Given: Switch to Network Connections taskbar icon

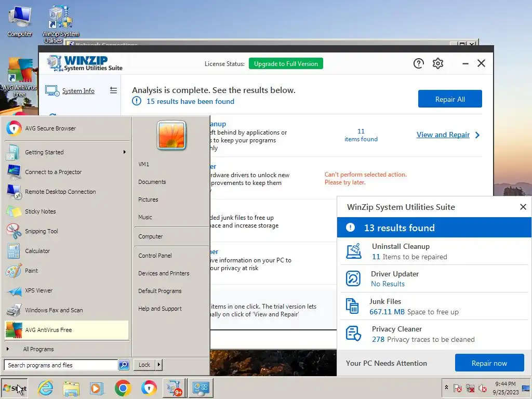Looking at the screenshot, I should tap(201, 388).
